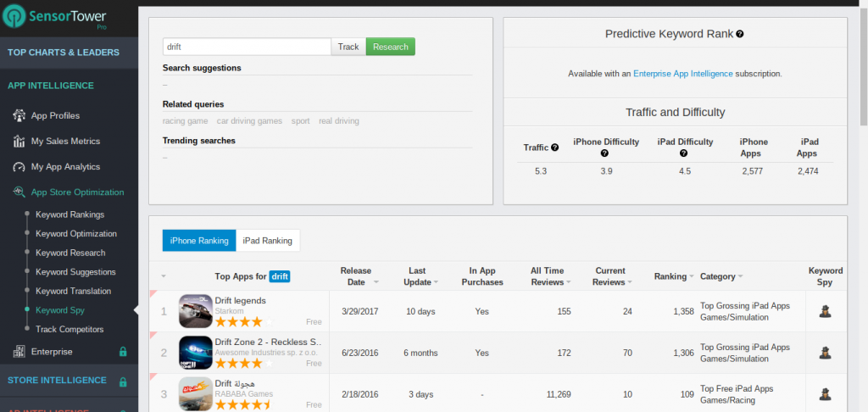This screenshot has height=412, width=868.
Task: Open My Sales Metrics in sidebar
Action: [x=65, y=141]
